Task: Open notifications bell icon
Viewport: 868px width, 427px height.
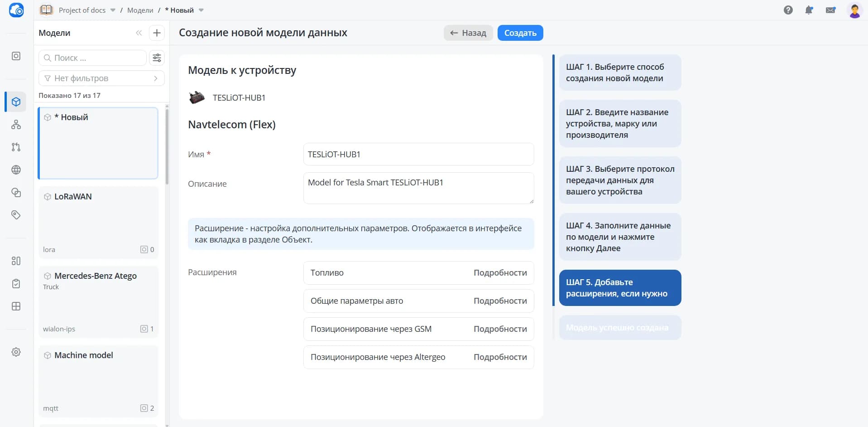Action: point(809,10)
